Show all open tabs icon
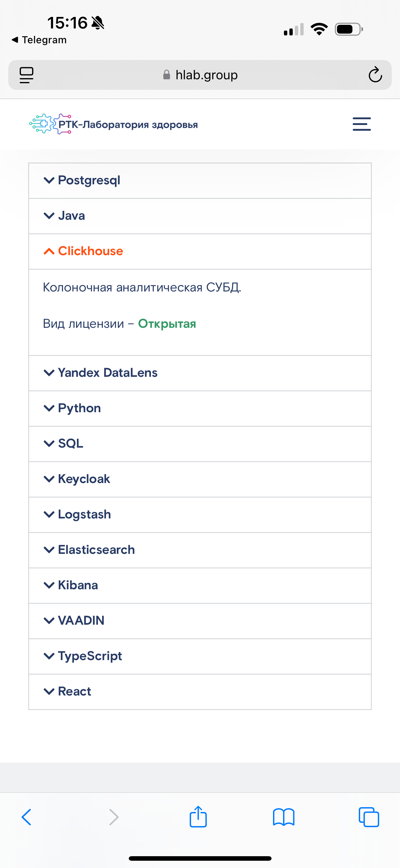 (368, 817)
